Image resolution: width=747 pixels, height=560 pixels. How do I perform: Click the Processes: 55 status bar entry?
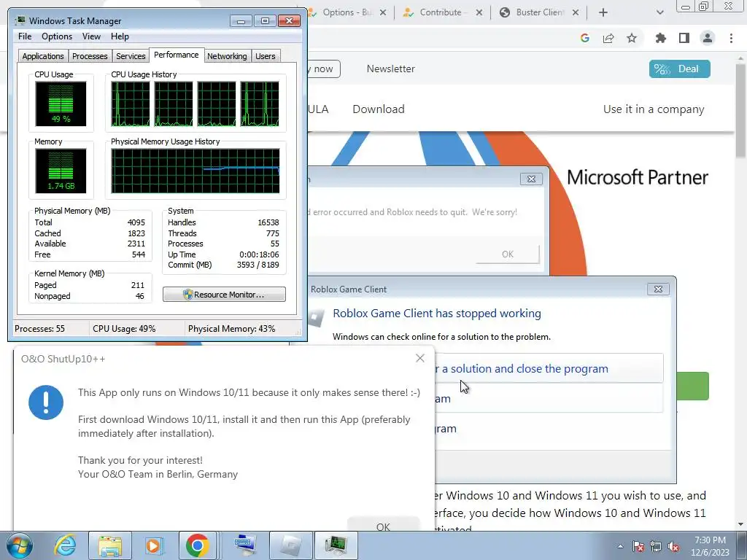(x=39, y=329)
